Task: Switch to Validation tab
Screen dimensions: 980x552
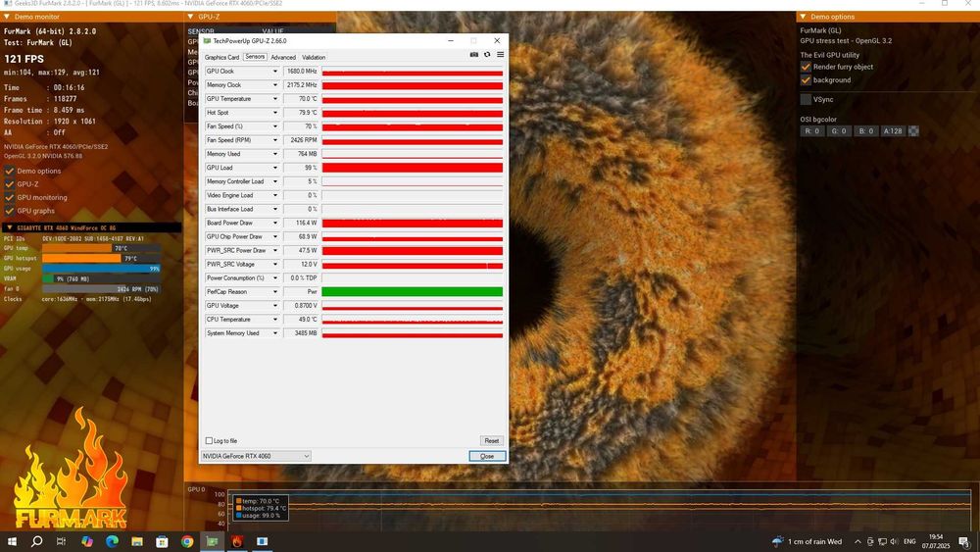Action: (314, 57)
